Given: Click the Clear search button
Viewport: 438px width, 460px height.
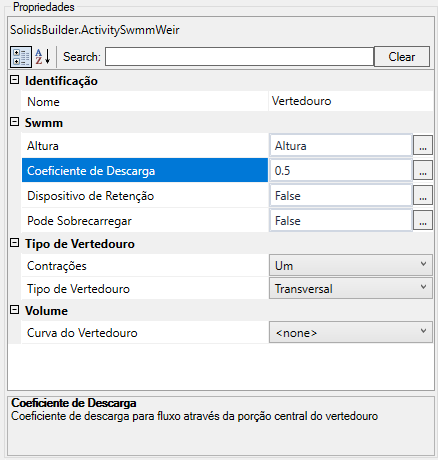Looking at the screenshot, I should [x=402, y=57].
